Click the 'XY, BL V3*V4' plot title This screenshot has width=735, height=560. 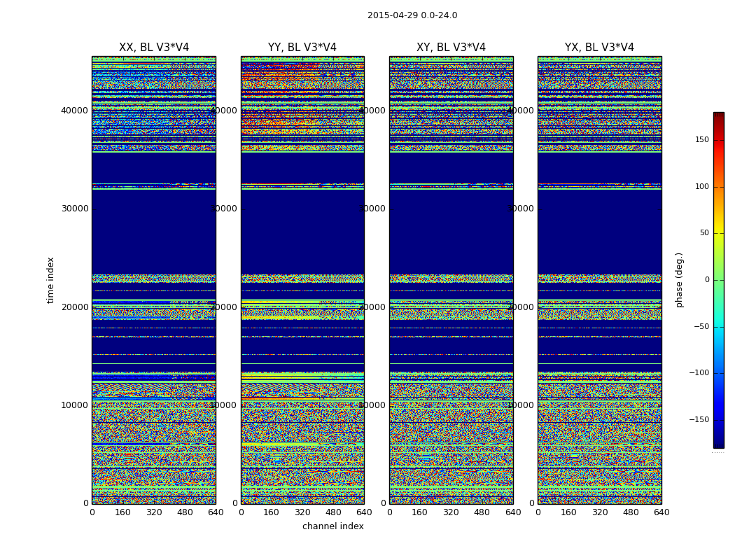[451, 48]
